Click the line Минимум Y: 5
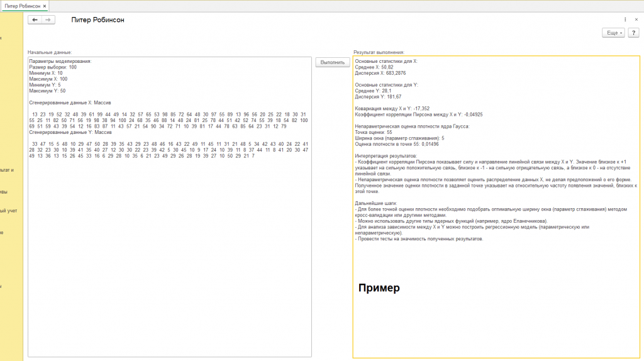The width and height of the screenshot is (644, 361). tap(45, 85)
